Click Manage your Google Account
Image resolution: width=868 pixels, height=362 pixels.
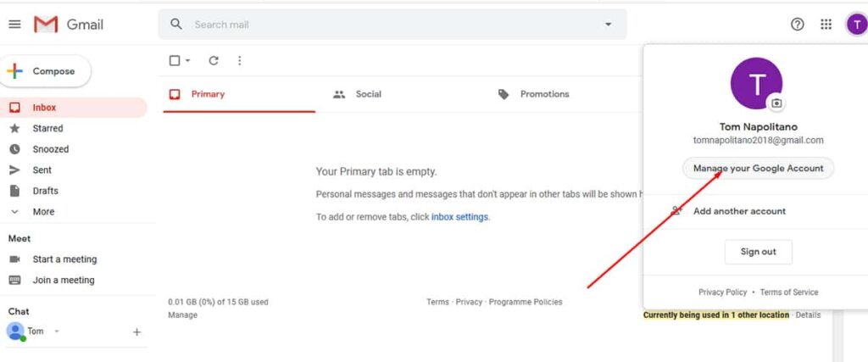(x=758, y=168)
